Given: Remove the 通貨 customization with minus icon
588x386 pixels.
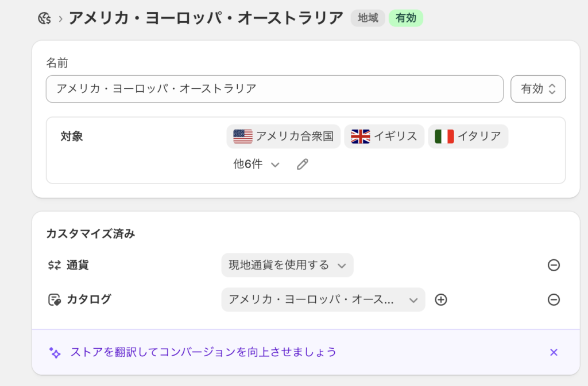Looking at the screenshot, I should click(x=554, y=265).
